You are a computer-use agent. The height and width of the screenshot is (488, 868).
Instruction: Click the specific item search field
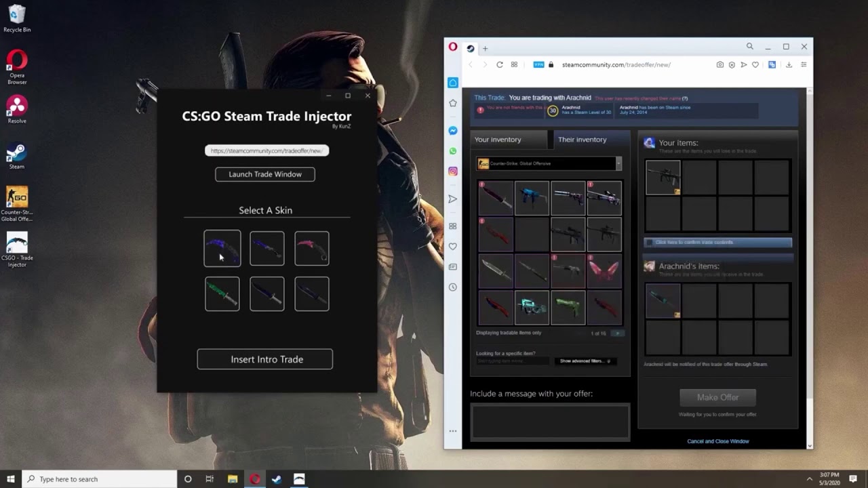coord(512,361)
